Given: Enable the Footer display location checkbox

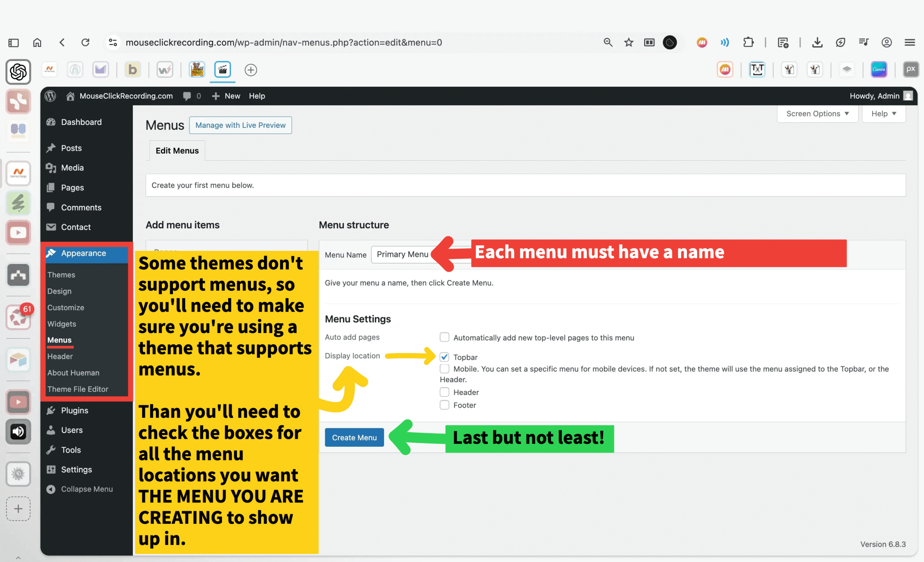Looking at the screenshot, I should (x=444, y=405).
